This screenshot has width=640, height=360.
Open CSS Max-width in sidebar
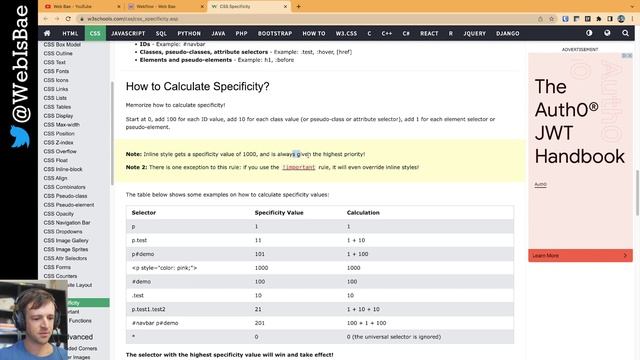(x=62, y=125)
